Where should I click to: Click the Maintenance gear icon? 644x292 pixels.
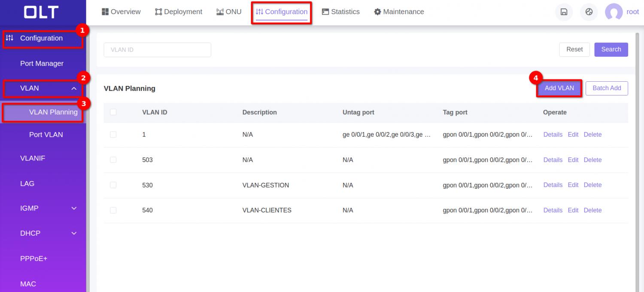377,12
